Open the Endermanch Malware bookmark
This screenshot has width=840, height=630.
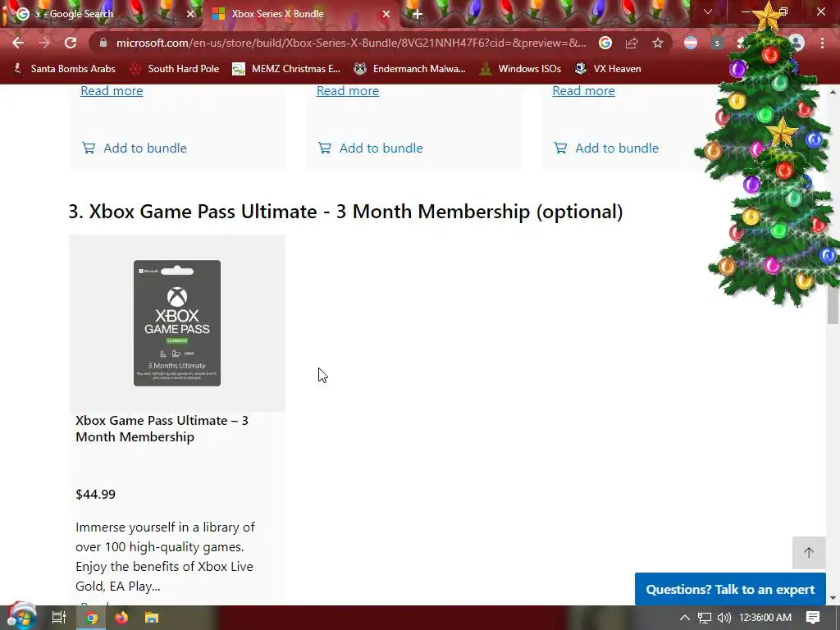(x=410, y=69)
